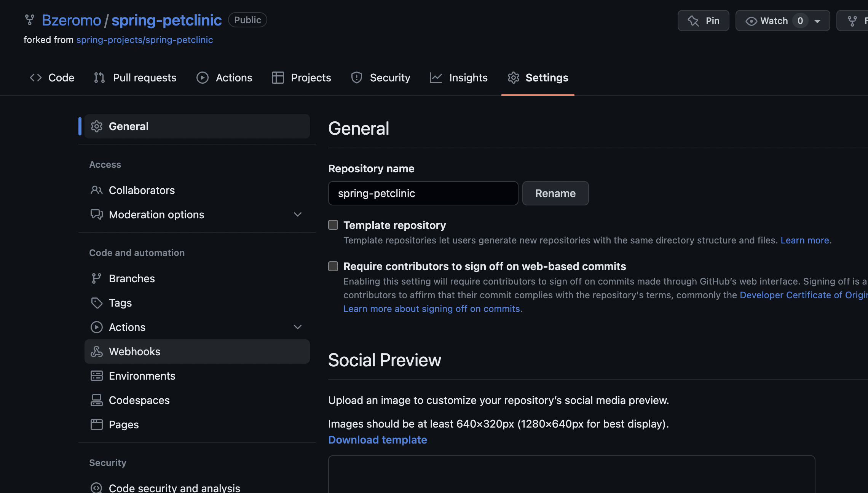Click the Branches git-branch icon

[x=97, y=278]
